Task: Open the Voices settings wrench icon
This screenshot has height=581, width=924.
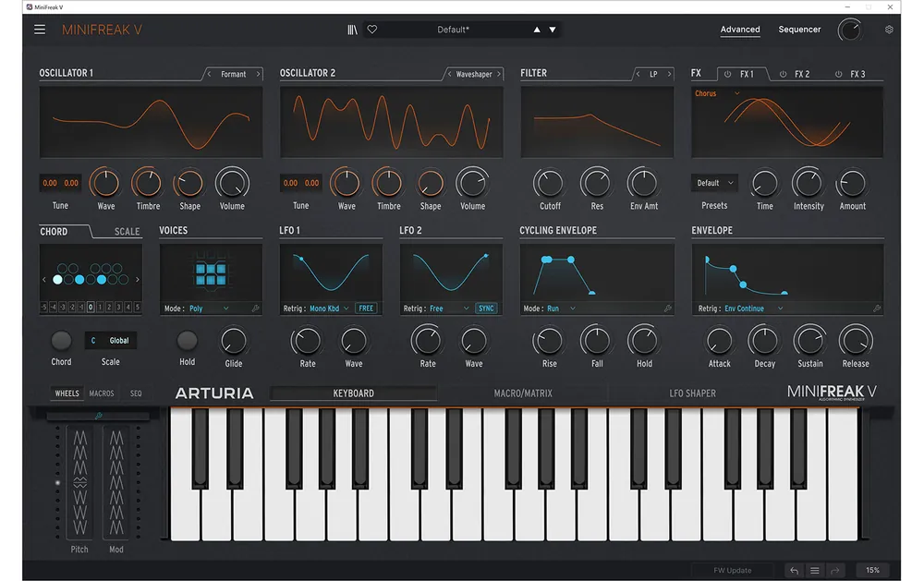Action: click(x=255, y=309)
